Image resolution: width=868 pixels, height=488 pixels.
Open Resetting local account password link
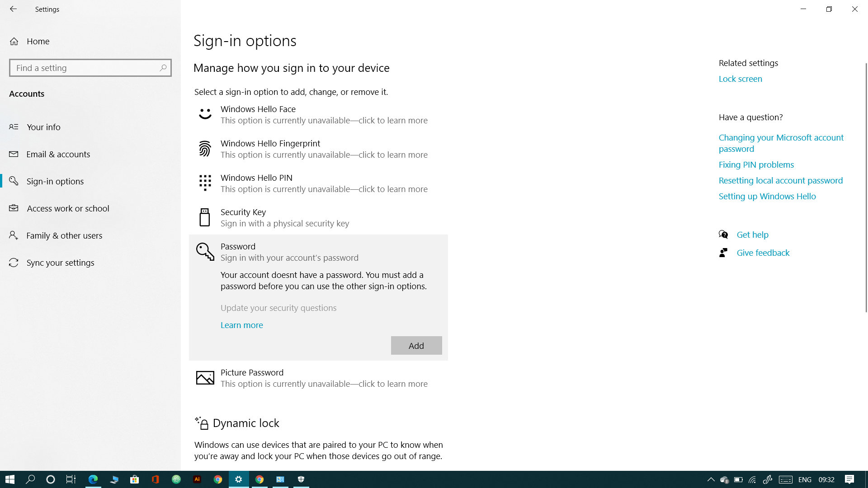pos(781,180)
